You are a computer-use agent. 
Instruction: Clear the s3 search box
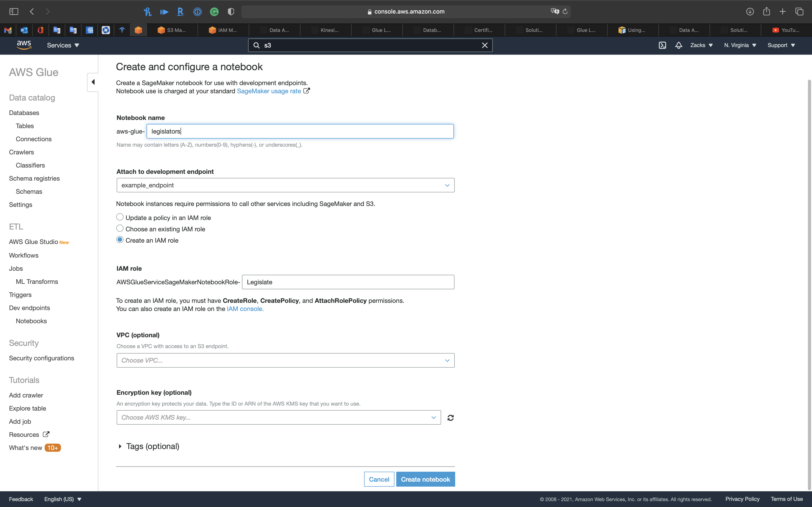point(485,45)
